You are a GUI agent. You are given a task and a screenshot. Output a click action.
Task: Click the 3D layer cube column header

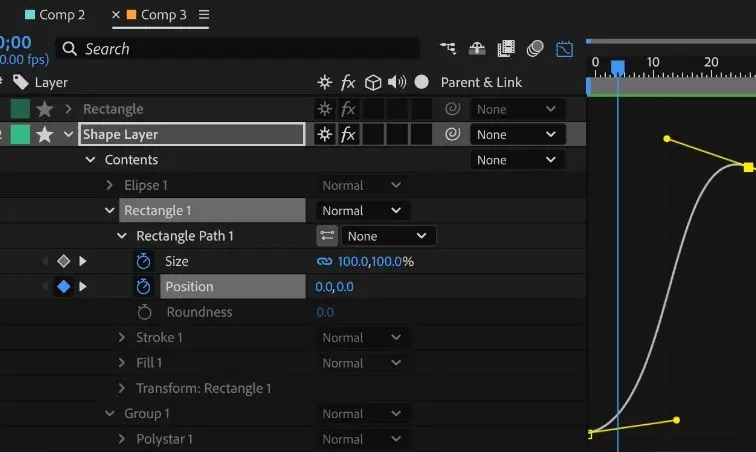373,82
